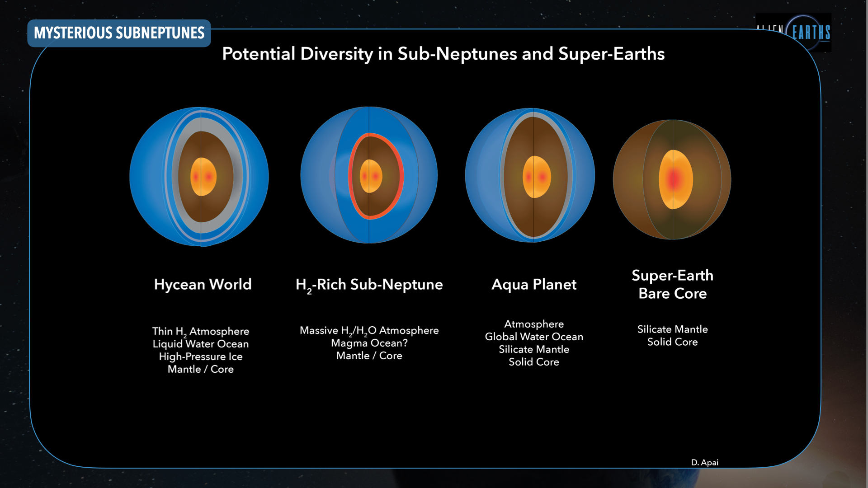This screenshot has width=868, height=488.
Task: Click the H2-Rich Sub-Neptune label
Action: click(x=369, y=285)
